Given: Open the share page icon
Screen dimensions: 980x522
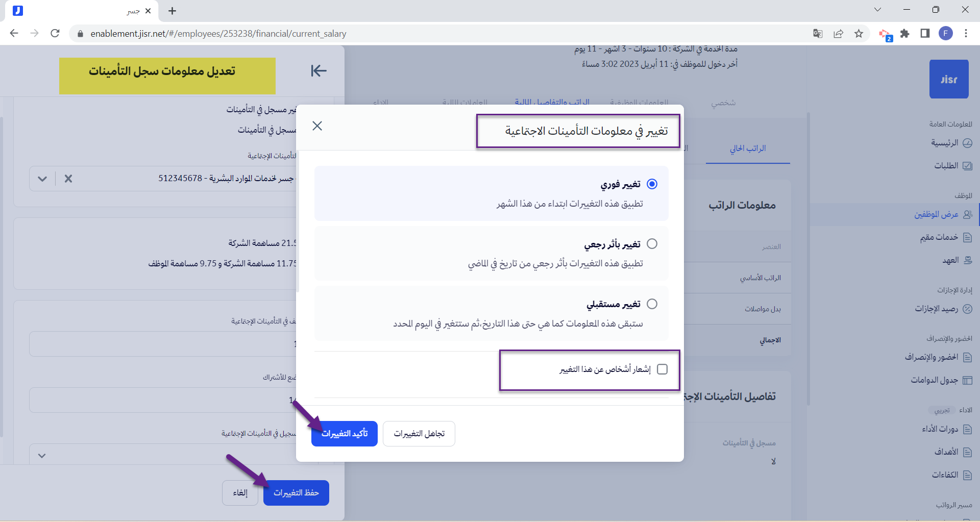Looking at the screenshot, I should 838,34.
